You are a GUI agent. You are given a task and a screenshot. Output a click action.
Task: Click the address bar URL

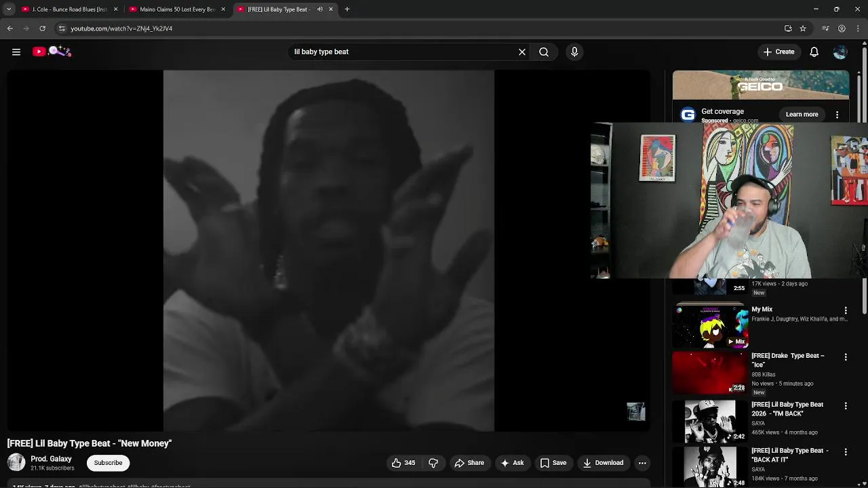point(121,28)
